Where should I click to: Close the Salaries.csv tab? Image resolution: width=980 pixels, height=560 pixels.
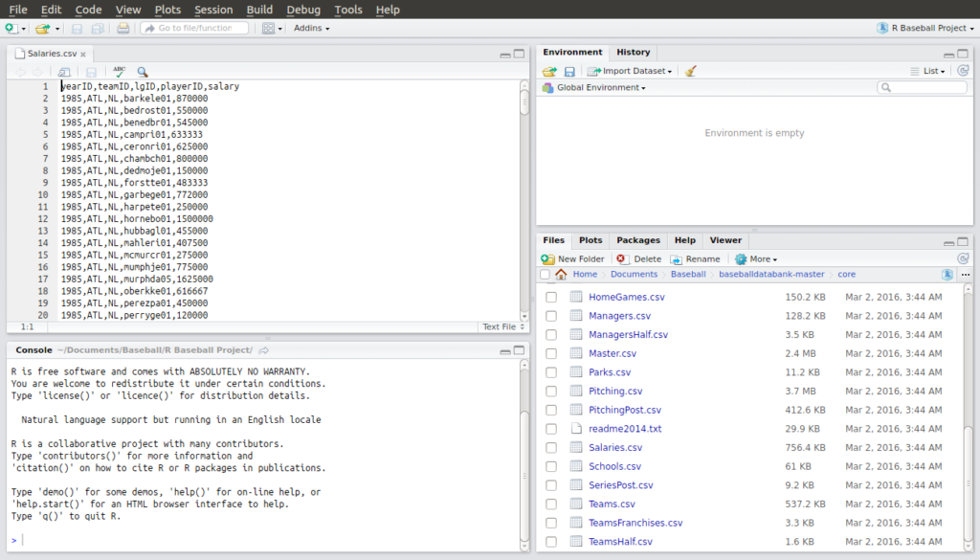pos(83,55)
